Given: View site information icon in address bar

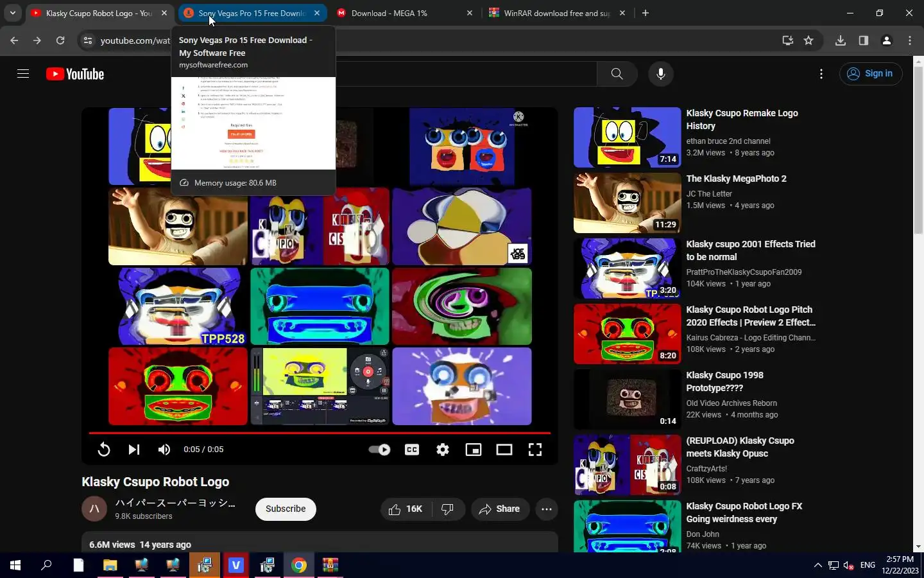Looking at the screenshot, I should click(x=88, y=40).
